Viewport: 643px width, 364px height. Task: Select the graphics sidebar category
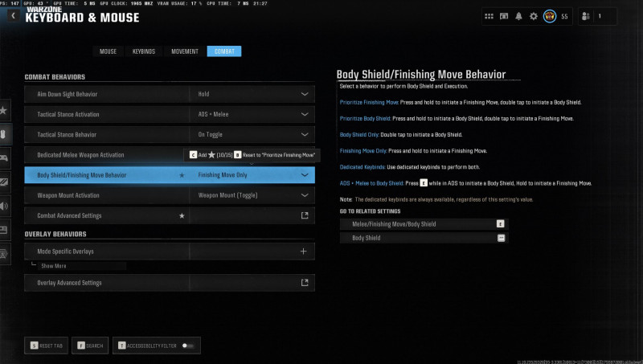point(4,182)
